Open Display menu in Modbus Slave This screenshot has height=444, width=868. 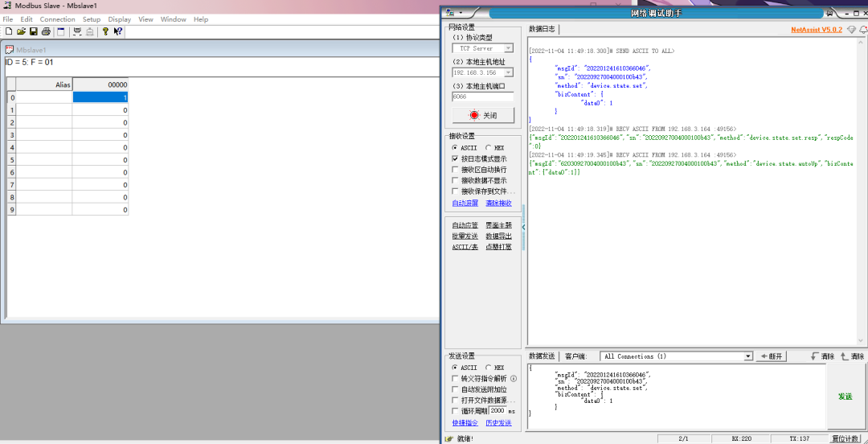point(120,19)
